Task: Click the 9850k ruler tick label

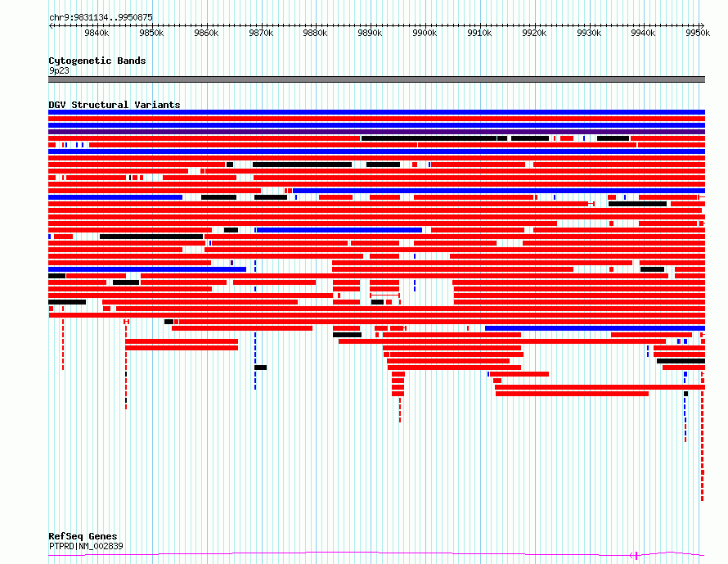Action: tap(151, 33)
